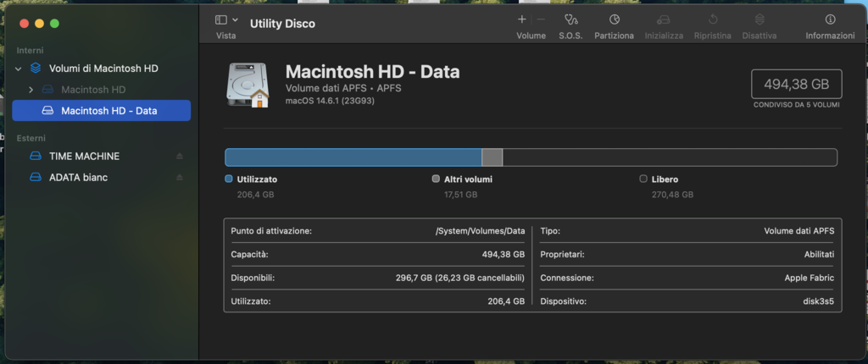Image resolution: width=868 pixels, height=364 pixels.
Task: Select ADATA bianc external disk
Action: click(102, 178)
